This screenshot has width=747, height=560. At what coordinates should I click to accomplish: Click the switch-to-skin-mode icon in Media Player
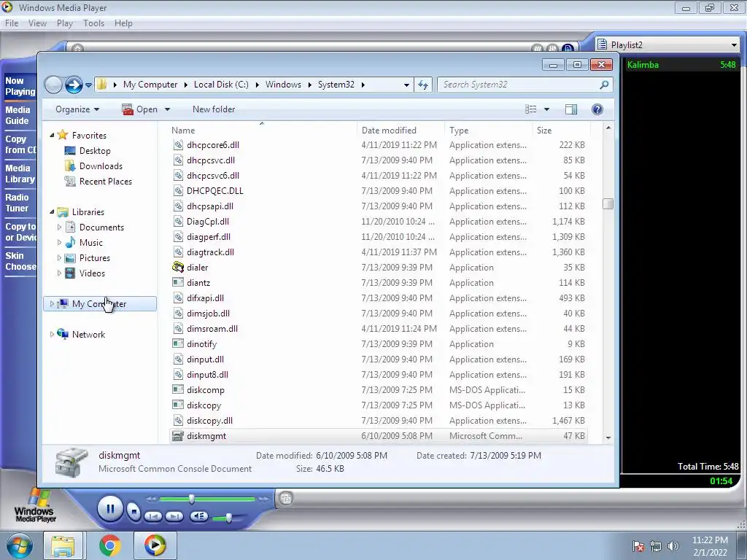(x=286, y=499)
